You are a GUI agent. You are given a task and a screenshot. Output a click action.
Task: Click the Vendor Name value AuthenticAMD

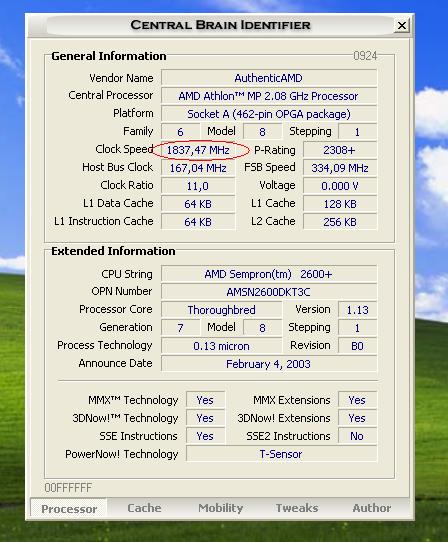coord(269,78)
